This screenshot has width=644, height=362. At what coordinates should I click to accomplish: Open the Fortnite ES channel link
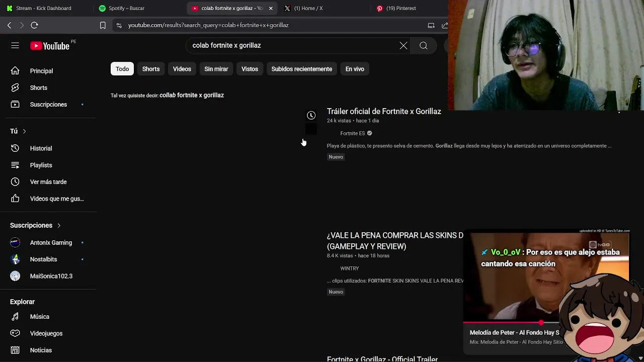coord(353,133)
